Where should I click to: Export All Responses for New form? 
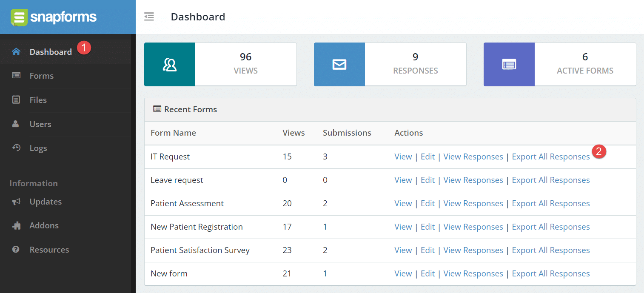(x=551, y=273)
